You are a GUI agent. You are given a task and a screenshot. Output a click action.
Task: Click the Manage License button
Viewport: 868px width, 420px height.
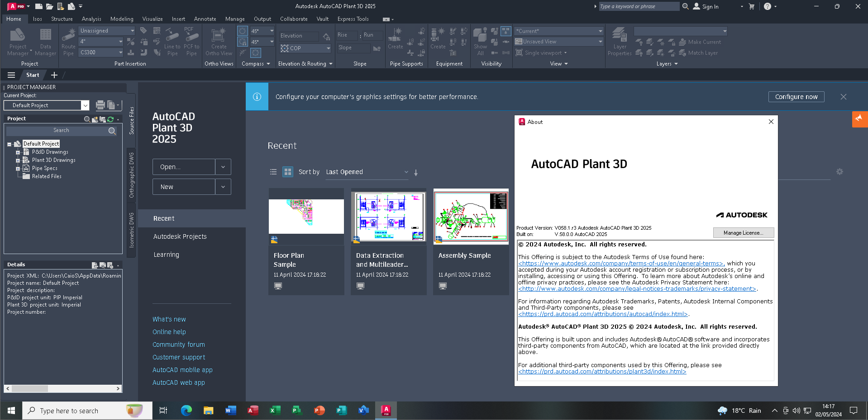[x=744, y=233]
